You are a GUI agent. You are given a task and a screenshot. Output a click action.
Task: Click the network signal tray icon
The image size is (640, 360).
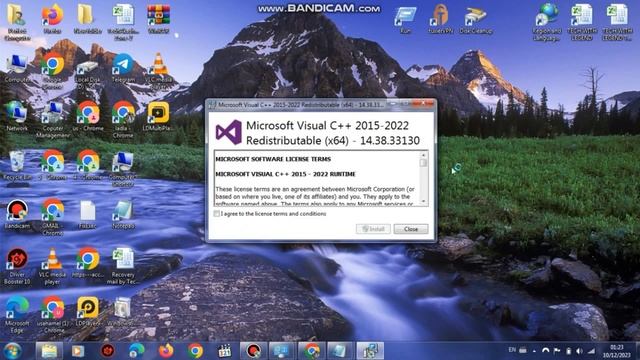click(591, 351)
